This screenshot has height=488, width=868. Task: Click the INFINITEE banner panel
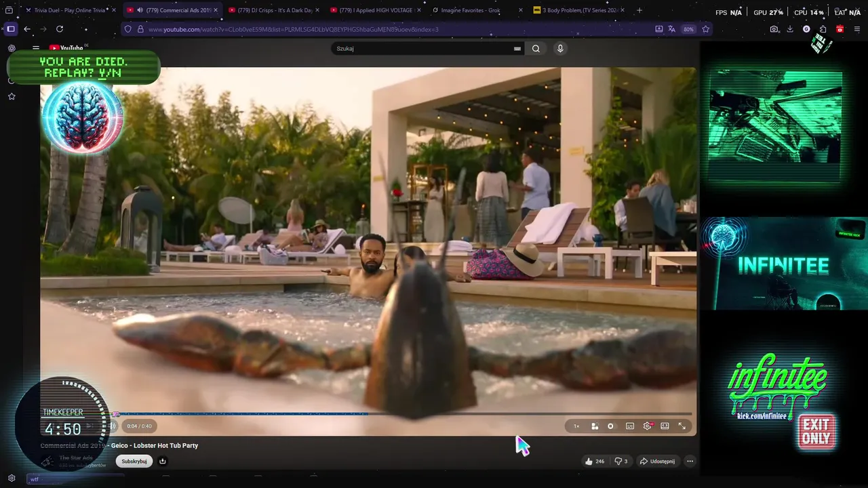coord(783,264)
